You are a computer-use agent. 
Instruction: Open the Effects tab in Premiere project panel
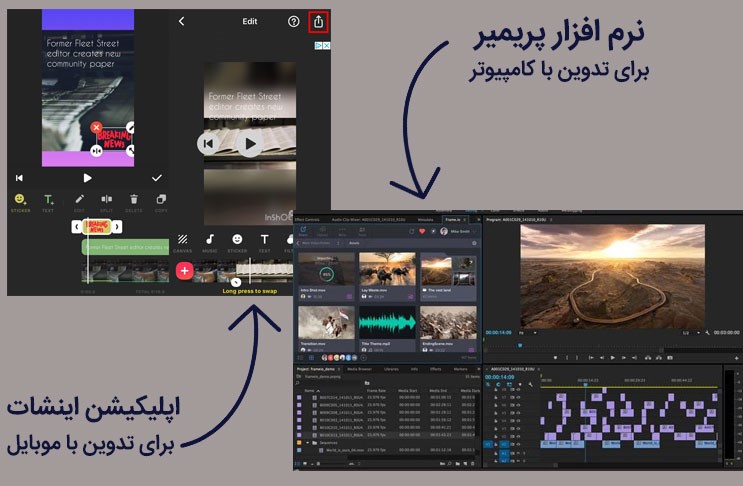pos(435,369)
